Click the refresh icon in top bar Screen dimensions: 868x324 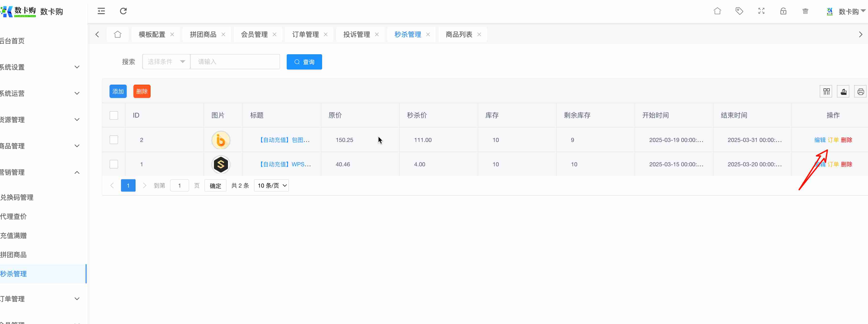[x=123, y=11]
